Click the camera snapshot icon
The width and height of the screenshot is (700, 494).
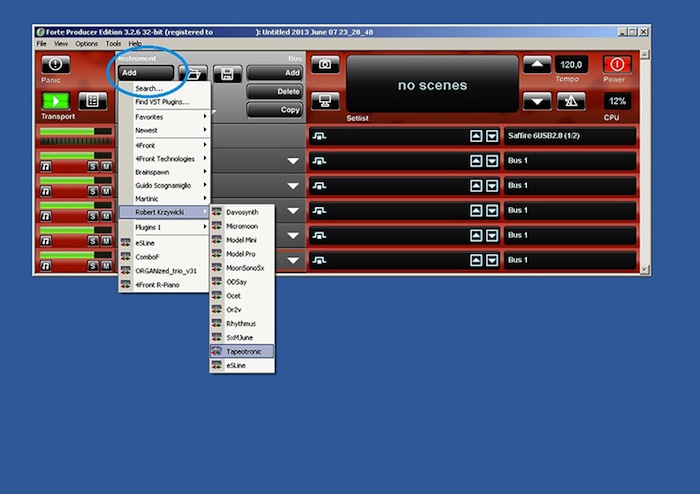coord(323,65)
